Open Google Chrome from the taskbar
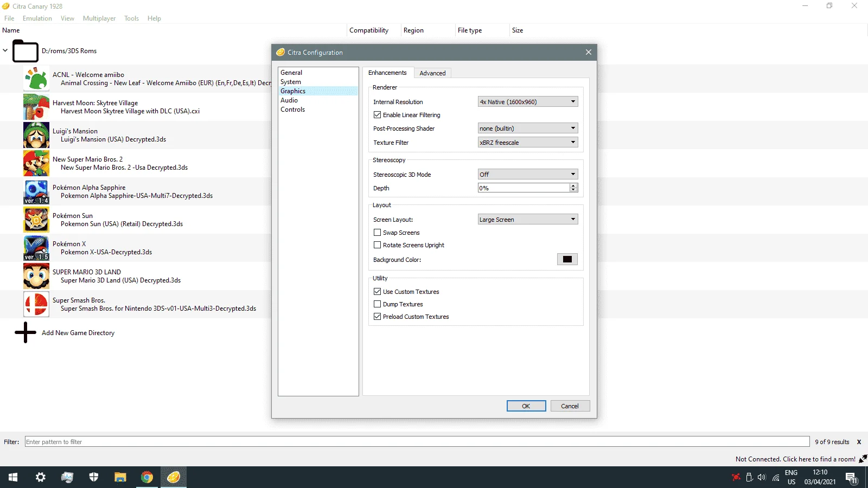 tap(147, 477)
